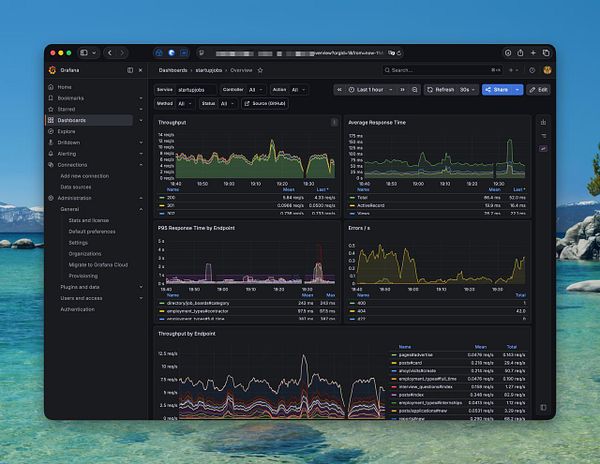Collapse the Connections section chevron
600x464 pixels.
click(141, 164)
